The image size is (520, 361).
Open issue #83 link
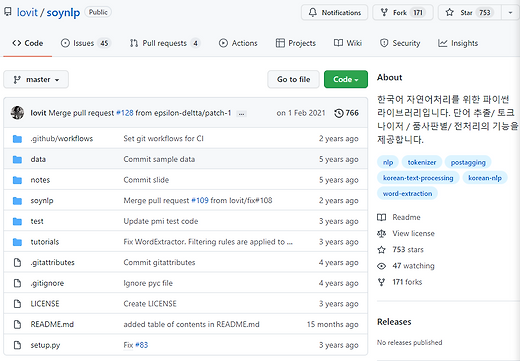tap(142, 345)
